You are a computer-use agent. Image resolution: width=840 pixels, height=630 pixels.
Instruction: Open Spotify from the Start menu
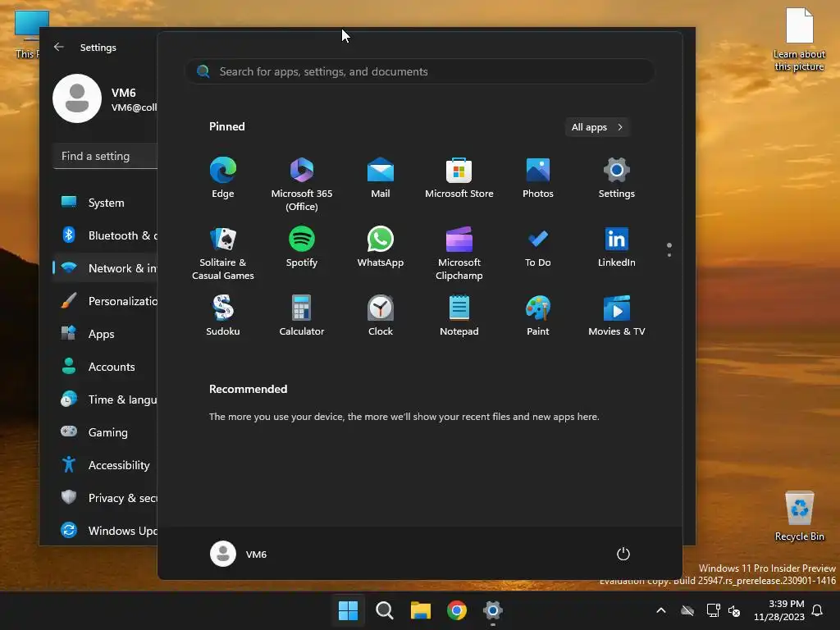pyautogui.click(x=302, y=247)
